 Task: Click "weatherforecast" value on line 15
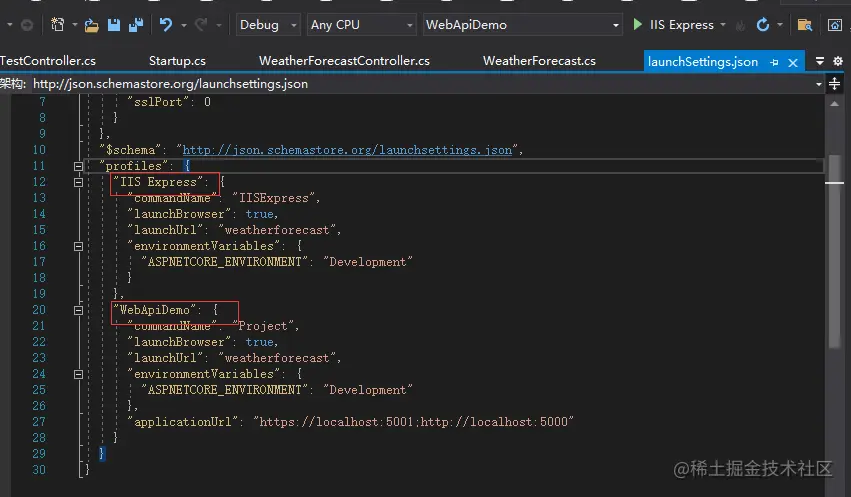point(277,230)
